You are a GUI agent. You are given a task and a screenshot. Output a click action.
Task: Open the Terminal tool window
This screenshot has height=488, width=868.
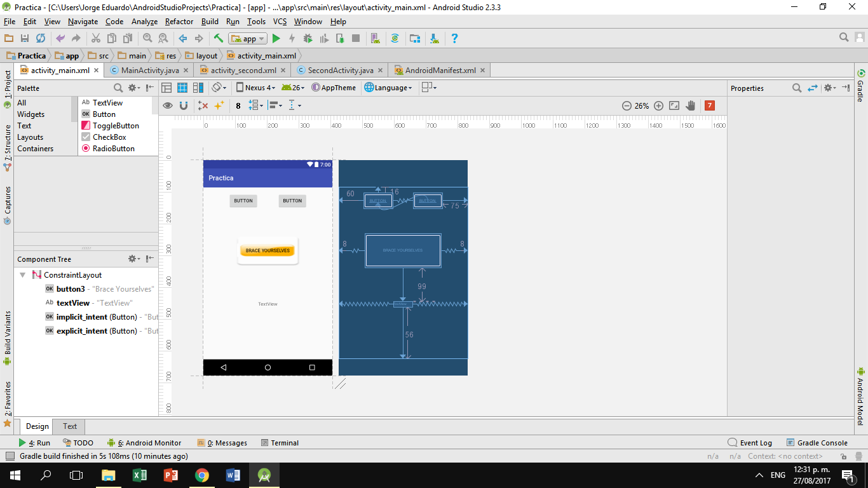coord(279,443)
